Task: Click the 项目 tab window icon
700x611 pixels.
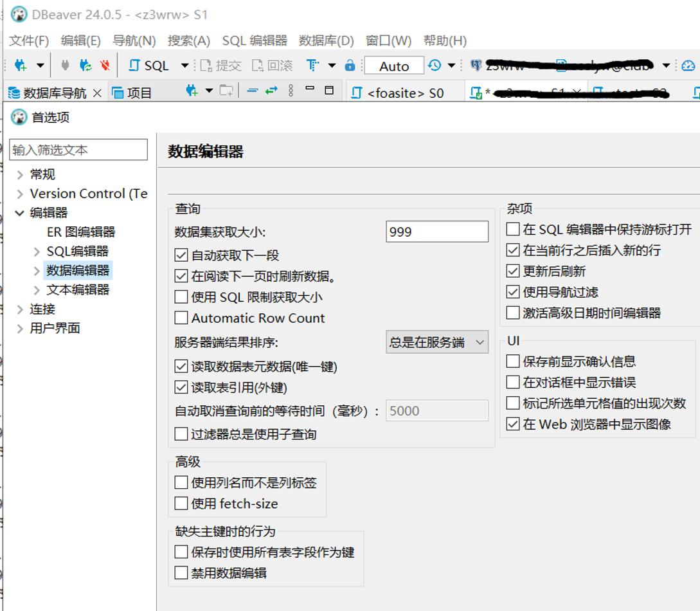Action: click(x=118, y=93)
